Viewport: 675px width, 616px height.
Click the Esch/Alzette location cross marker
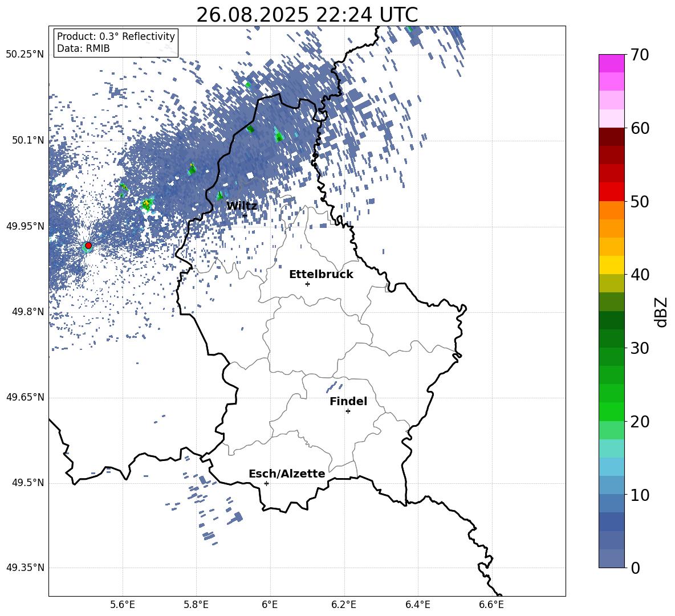pyautogui.click(x=266, y=483)
